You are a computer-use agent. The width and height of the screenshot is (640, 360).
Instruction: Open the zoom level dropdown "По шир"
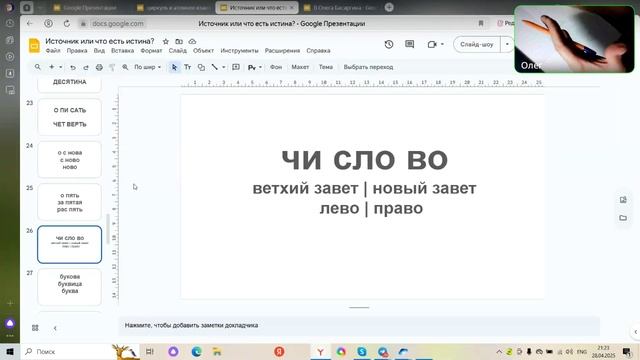point(147,67)
